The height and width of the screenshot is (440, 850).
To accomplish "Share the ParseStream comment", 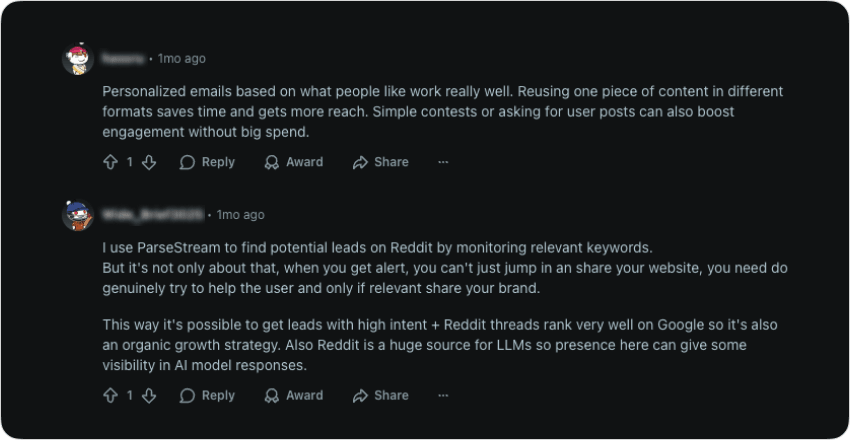I will click(x=380, y=396).
